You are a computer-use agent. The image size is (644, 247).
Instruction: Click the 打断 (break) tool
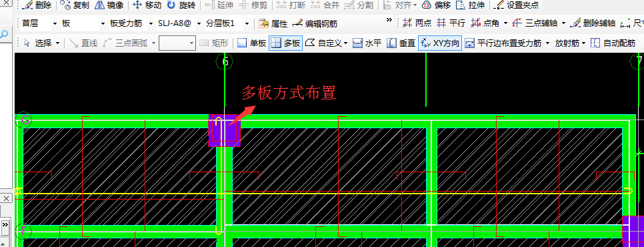291,5
